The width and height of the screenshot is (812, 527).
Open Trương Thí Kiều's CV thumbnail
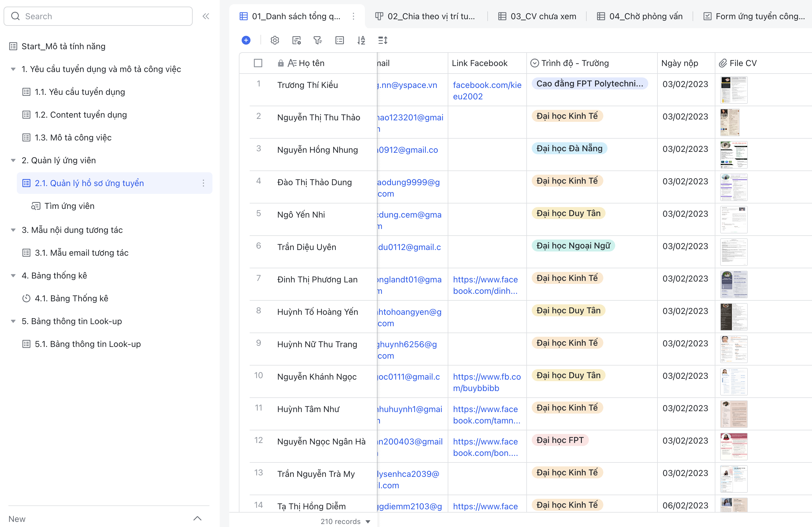(x=733, y=90)
